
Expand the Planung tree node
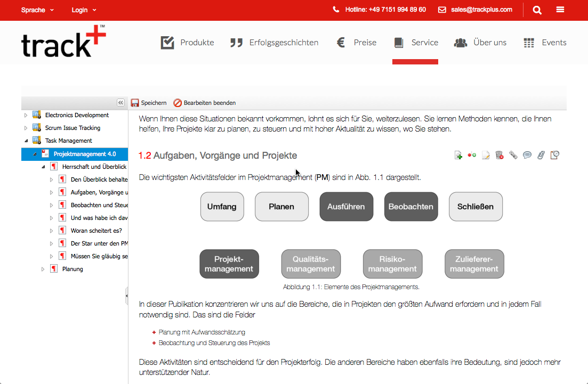click(x=43, y=269)
